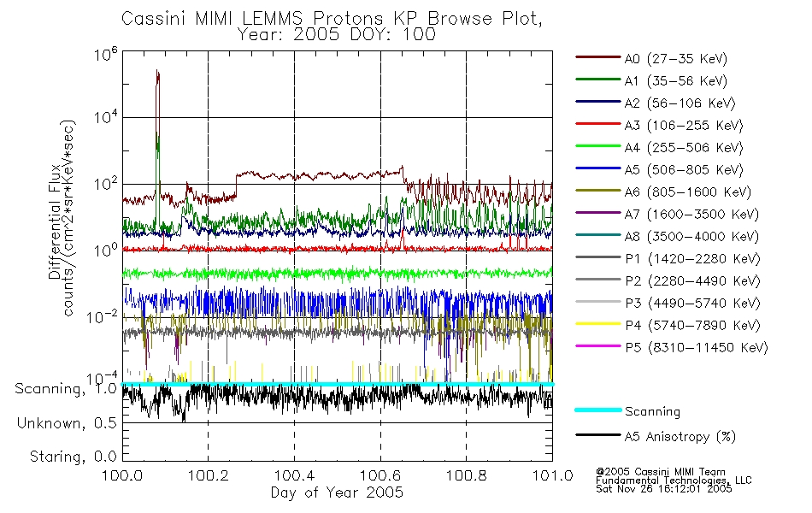Click the 'Sat Nov 26 16:12:01 2005' timestamp
The width and height of the screenshot is (812, 513).
(x=664, y=488)
